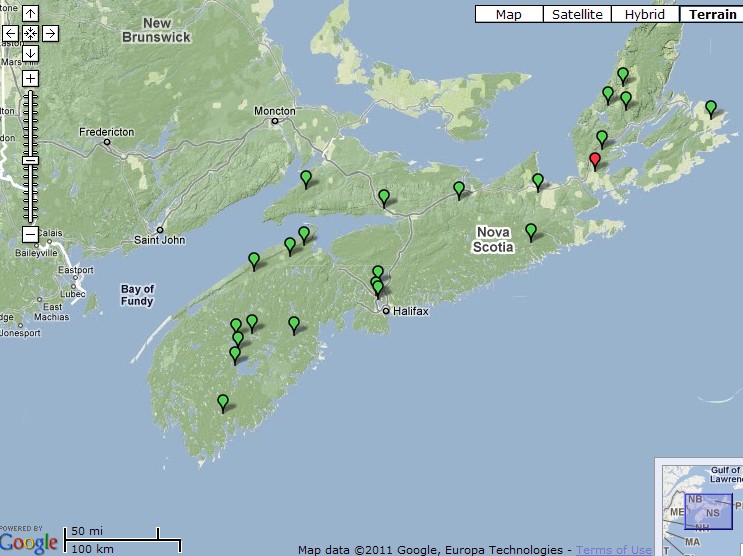The height and width of the screenshot is (556, 743).
Task: Switch to Hybrid view
Action: (645, 14)
